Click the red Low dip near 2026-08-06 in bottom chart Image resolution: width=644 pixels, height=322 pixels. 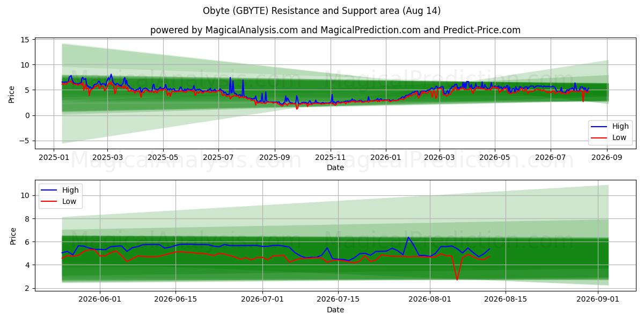[457, 279]
